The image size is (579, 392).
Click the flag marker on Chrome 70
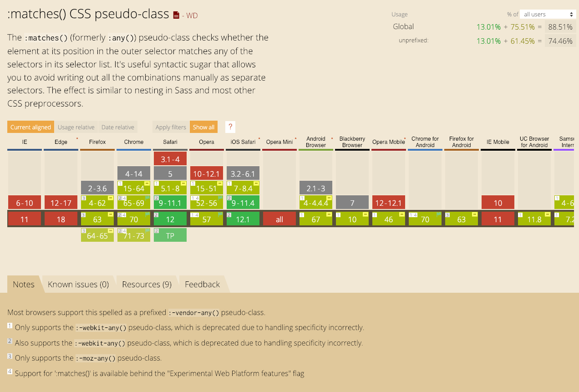[147, 214]
